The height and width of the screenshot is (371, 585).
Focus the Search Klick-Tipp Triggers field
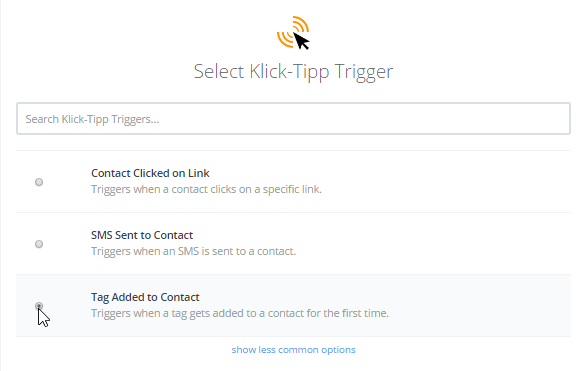point(293,119)
